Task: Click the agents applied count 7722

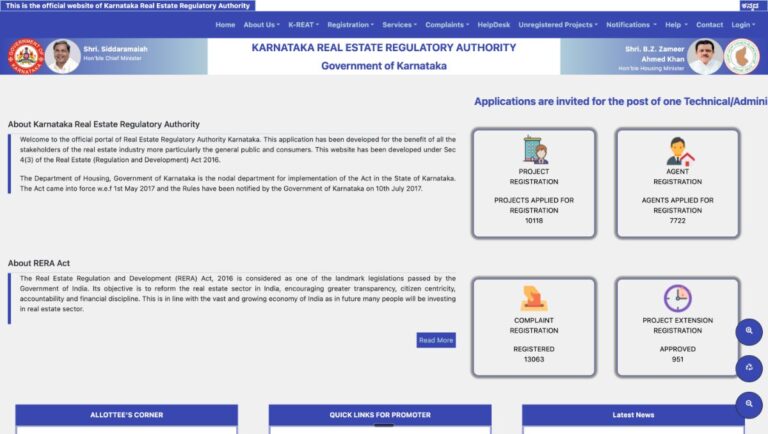Action: [x=677, y=220]
